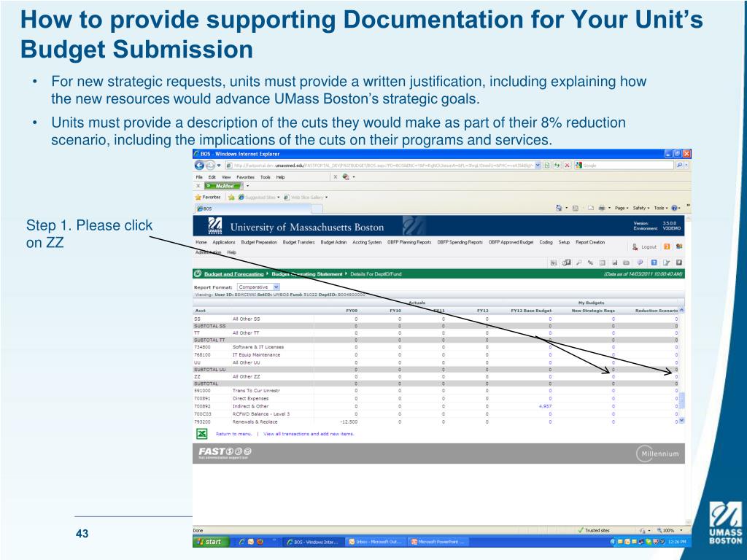Click the Logout link
This screenshot has height=560, width=747.
coord(649,246)
